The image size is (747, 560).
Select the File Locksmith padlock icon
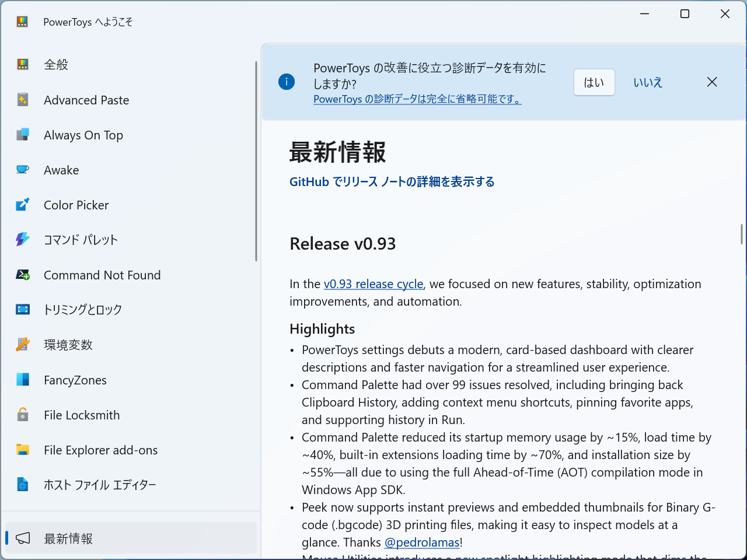point(22,415)
